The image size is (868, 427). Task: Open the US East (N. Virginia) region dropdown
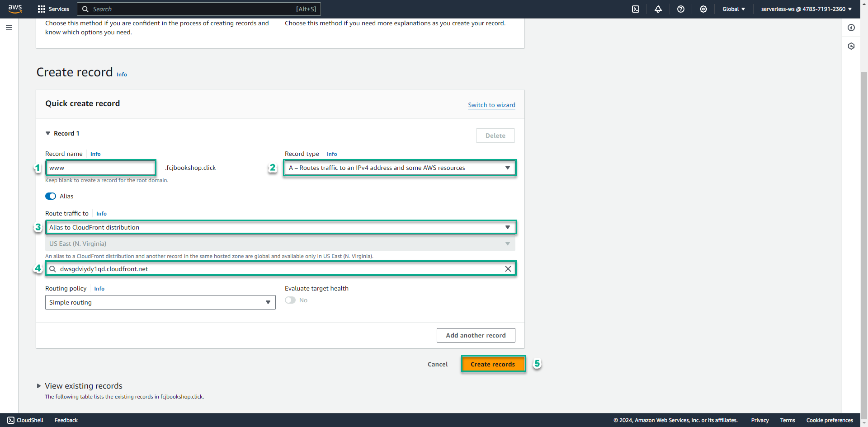coord(280,244)
